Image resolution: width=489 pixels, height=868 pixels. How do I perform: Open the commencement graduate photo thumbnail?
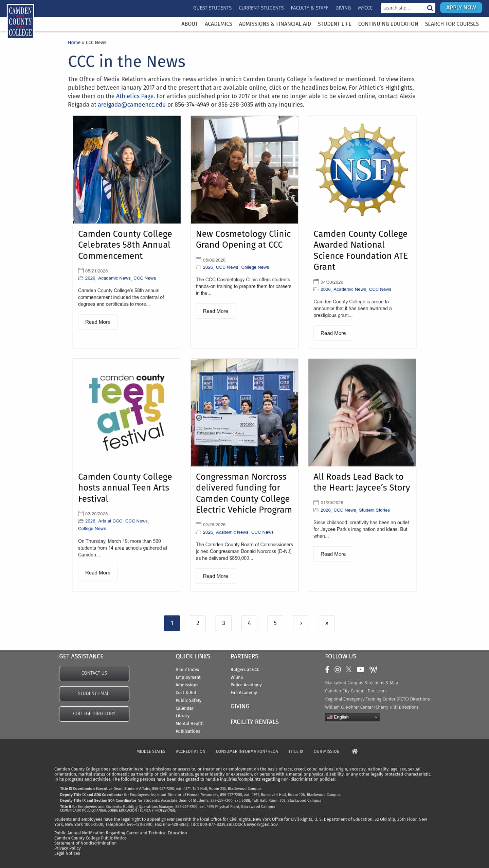tap(127, 170)
